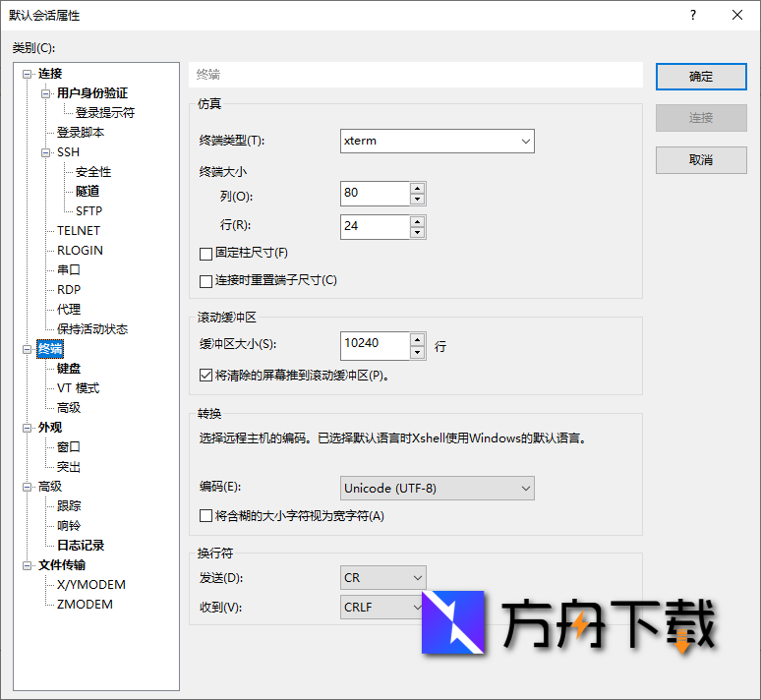Open the 收到 CRLF dropdown

382,607
